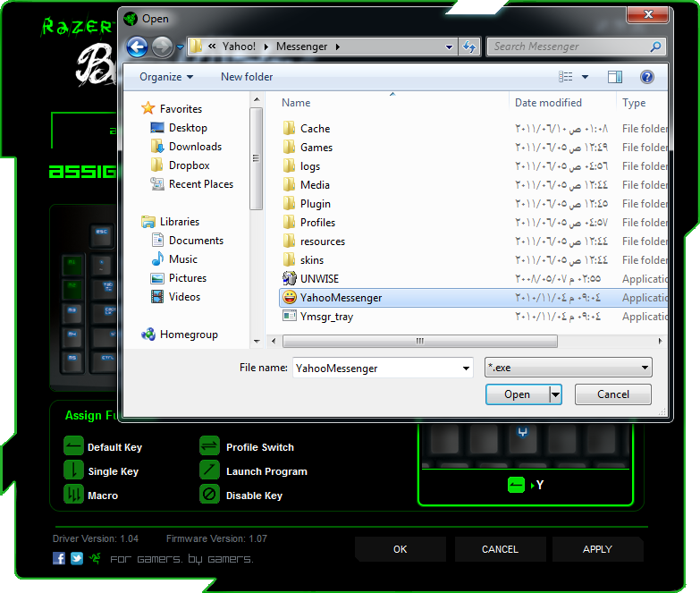The height and width of the screenshot is (593, 700).
Task: Choose Profile Switch function in Razer window
Action: point(248,446)
